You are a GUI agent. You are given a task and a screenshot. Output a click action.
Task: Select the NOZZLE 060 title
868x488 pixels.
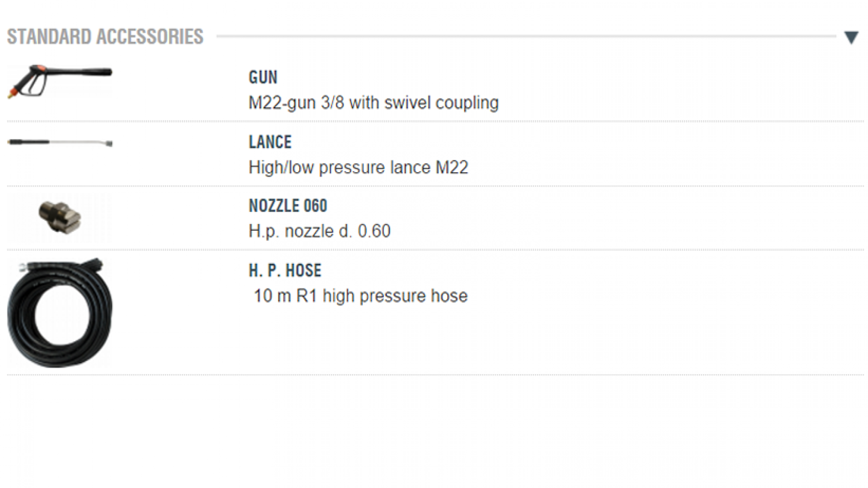[x=288, y=206]
